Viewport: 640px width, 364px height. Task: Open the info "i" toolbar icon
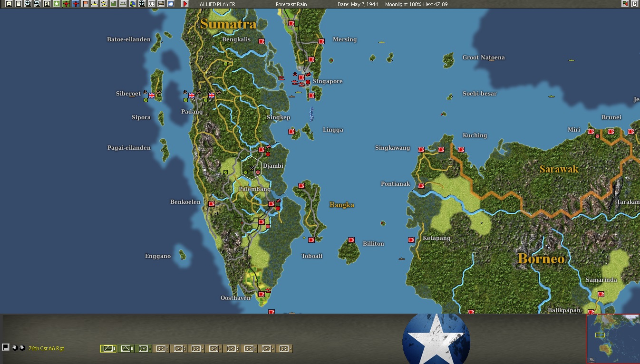click(47, 4)
